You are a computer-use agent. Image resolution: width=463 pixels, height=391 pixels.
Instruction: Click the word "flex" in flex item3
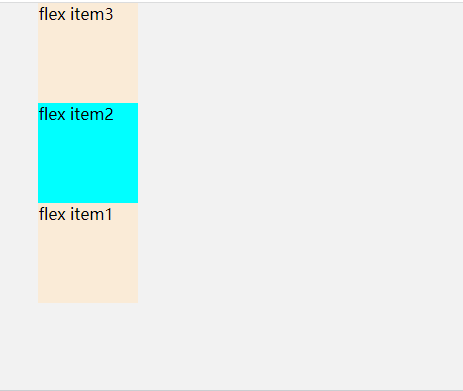point(52,15)
